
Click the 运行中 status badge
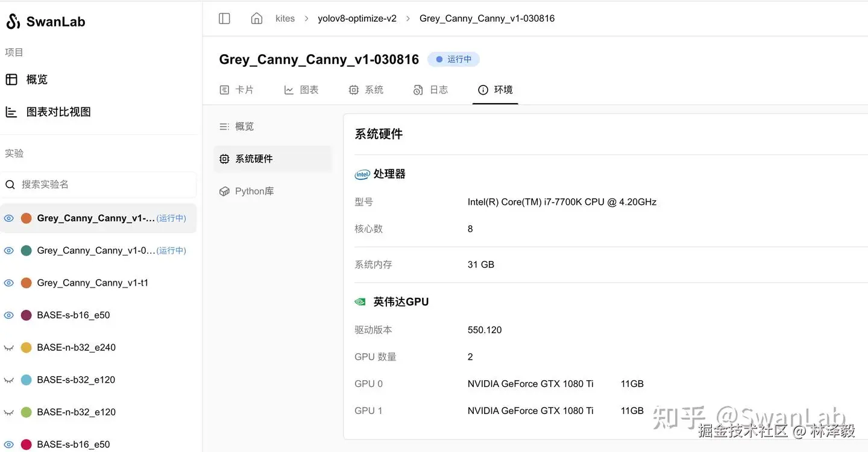click(453, 59)
